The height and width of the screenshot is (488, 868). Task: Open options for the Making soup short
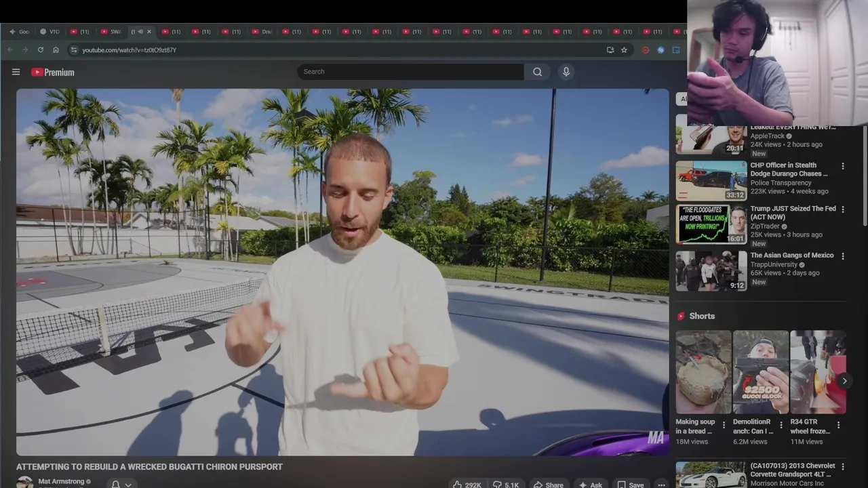724,425
